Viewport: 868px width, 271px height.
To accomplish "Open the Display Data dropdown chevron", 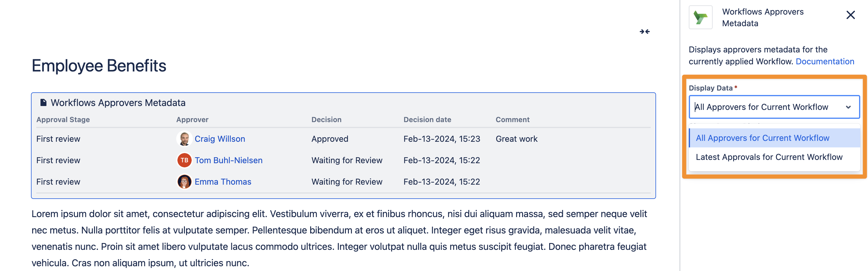I will [848, 107].
